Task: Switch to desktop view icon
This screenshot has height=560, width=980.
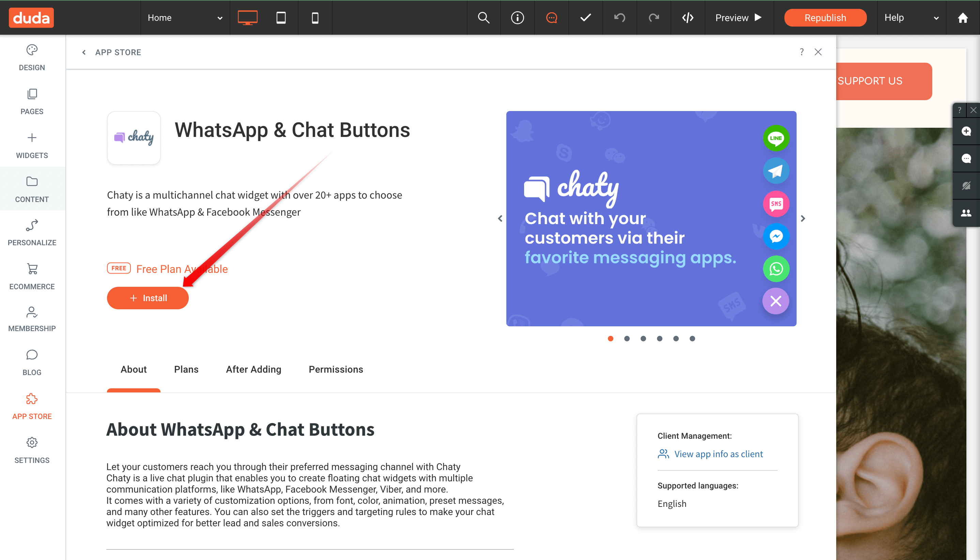Action: coord(247,18)
